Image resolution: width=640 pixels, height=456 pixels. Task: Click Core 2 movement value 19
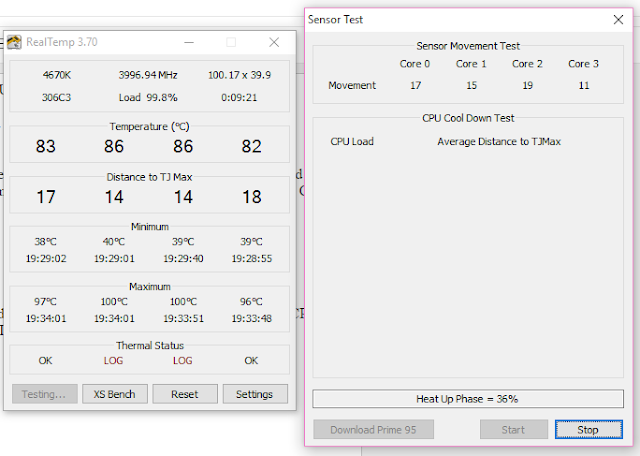pos(528,85)
